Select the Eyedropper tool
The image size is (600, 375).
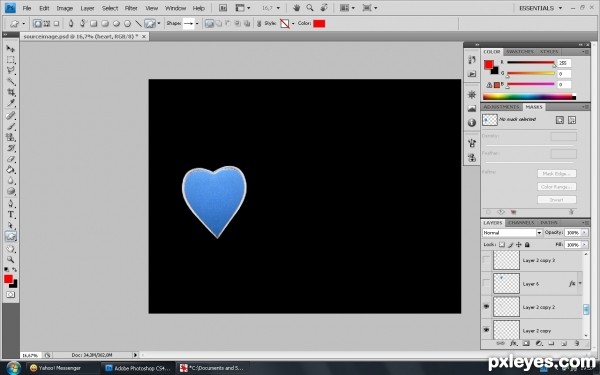coord(11,103)
